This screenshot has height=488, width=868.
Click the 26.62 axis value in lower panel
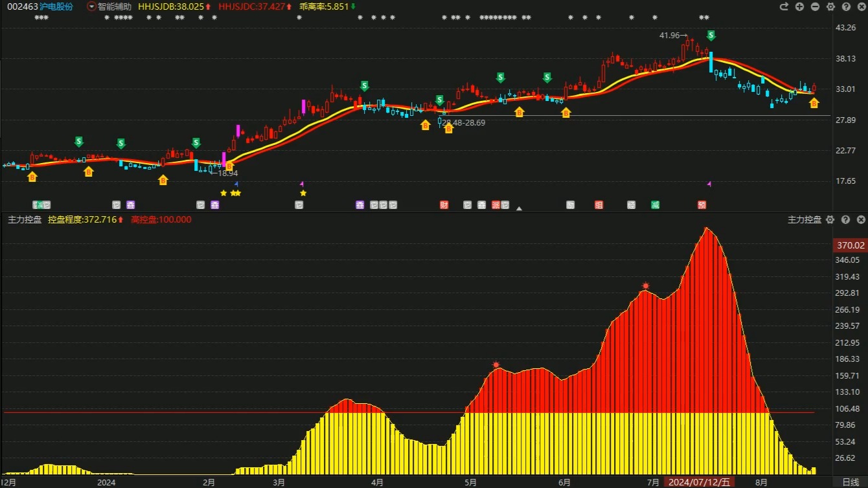(847, 458)
